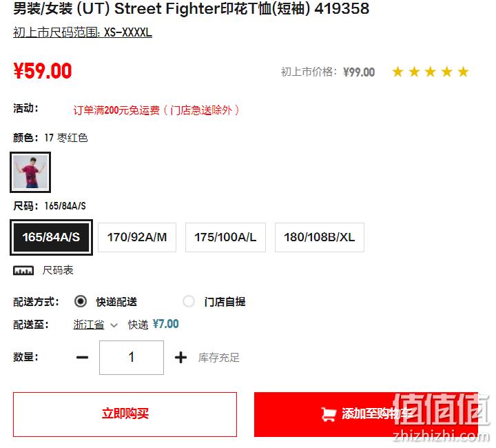Click the quantity input field
The width and height of the screenshot is (496, 448).
click(x=132, y=358)
